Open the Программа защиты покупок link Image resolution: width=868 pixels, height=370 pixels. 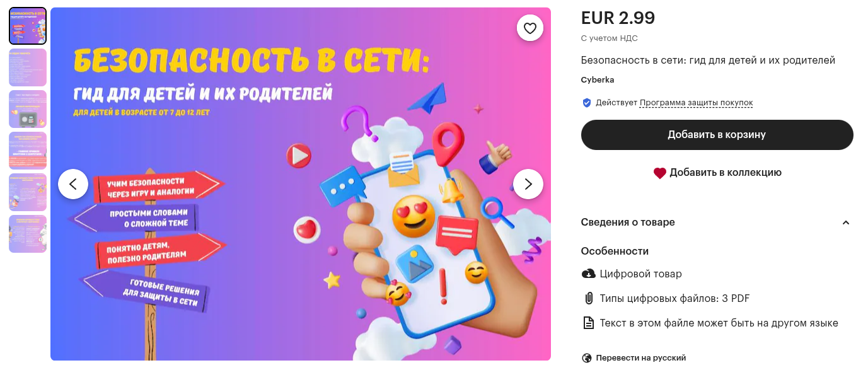pos(696,103)
